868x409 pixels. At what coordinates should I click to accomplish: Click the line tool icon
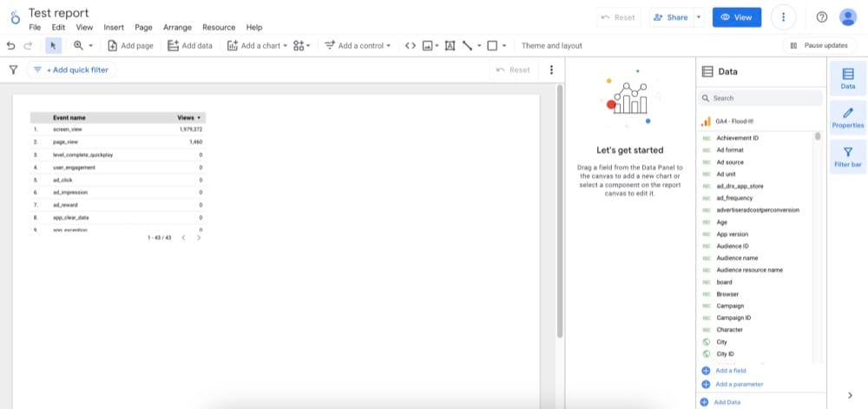click(467, 46)
